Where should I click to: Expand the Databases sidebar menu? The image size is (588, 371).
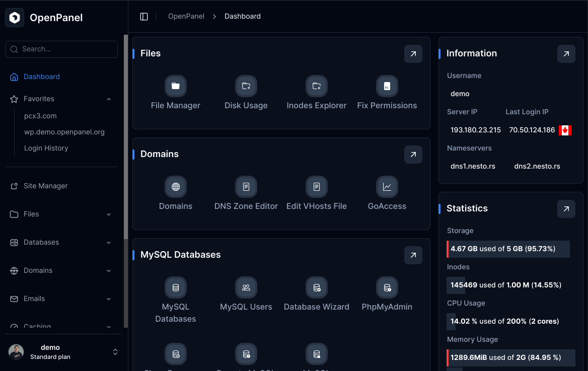coord(109,243)
